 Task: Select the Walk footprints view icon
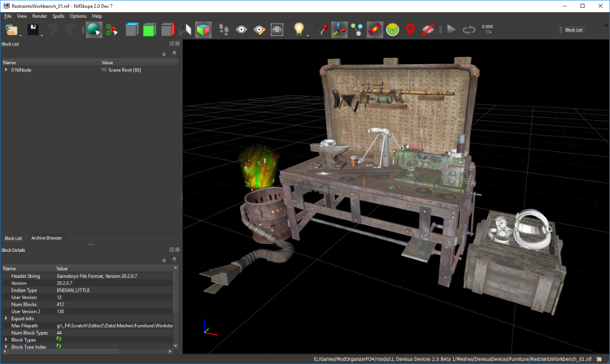pos(224,29)
